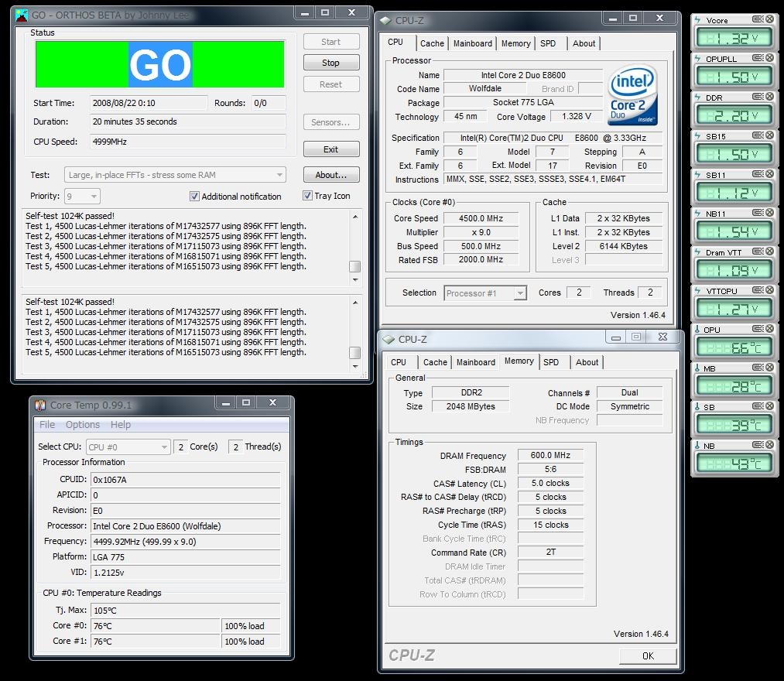Click the lightning bolt icon beside DDR
The width and height of the screenshot is (784, 681).
click(698, 98)
